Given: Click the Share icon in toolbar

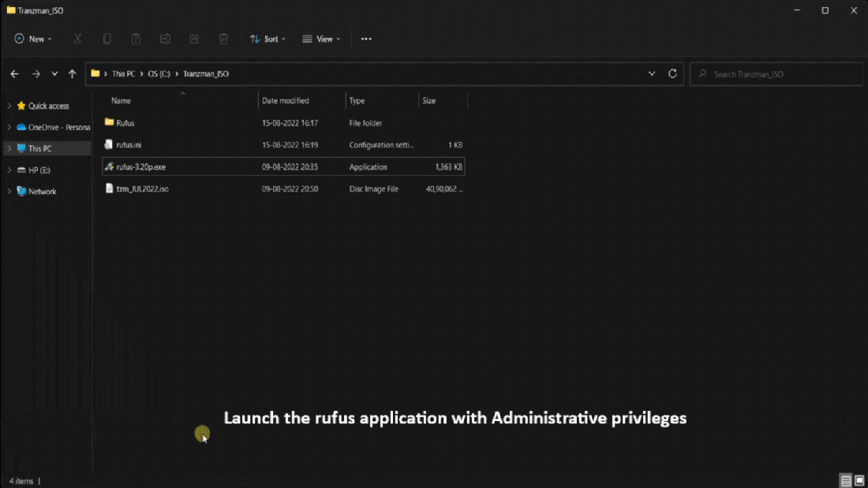Looking at the screenshot, I should [194, 39].
